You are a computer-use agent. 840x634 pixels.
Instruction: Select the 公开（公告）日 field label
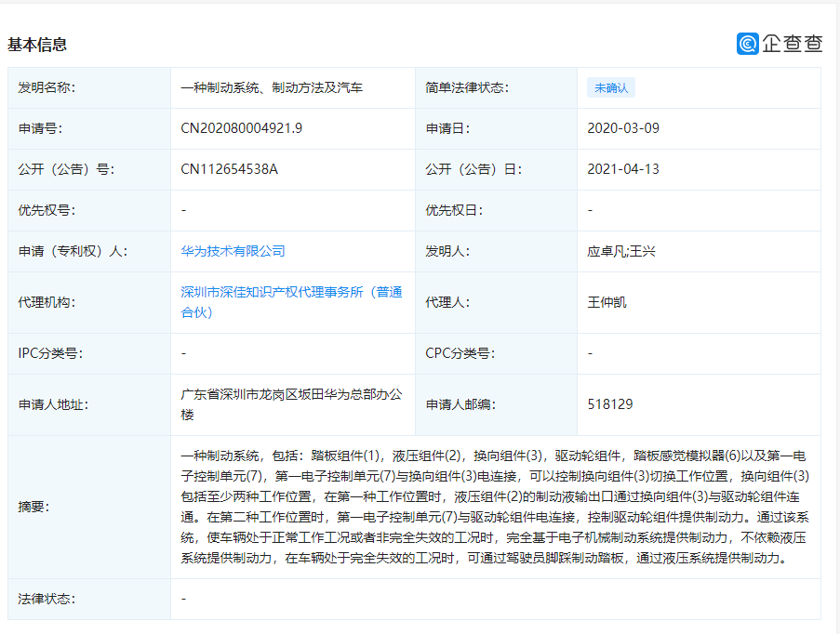[473, 169]
